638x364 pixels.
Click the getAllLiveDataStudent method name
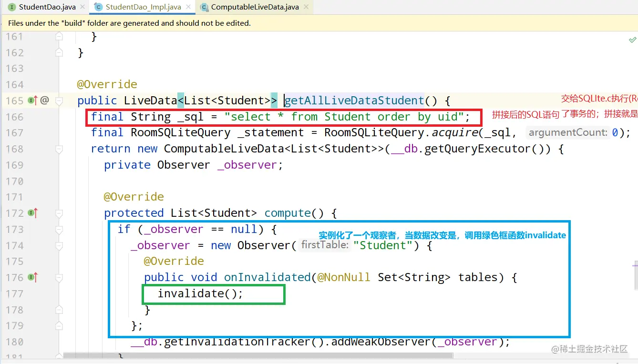(x=354, y=101)
